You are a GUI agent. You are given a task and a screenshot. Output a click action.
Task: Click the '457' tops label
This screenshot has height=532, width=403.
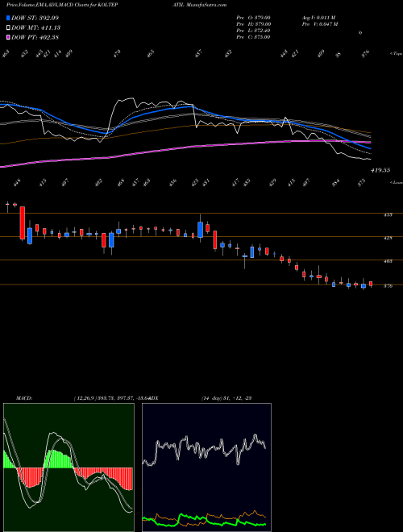198,53
